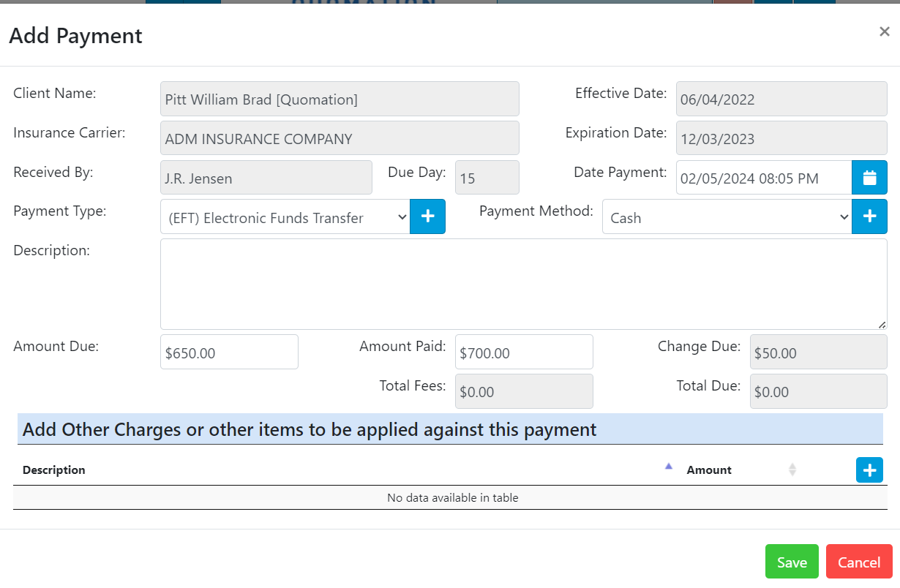Click the other charges section header bar
This screenshot has width=900, height=588.
451,429
